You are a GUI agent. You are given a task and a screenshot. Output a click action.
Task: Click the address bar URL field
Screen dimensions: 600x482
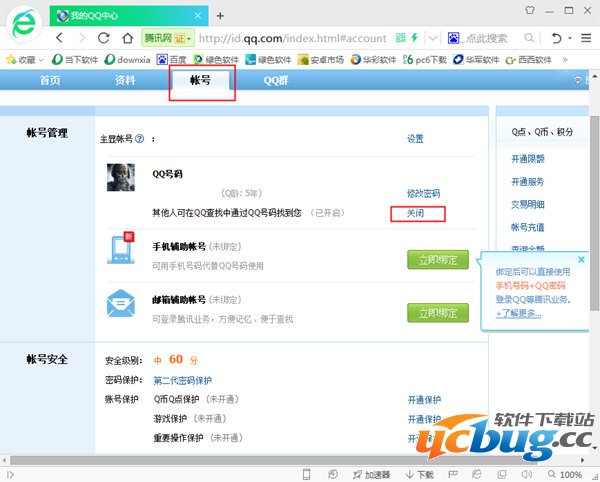292,38
